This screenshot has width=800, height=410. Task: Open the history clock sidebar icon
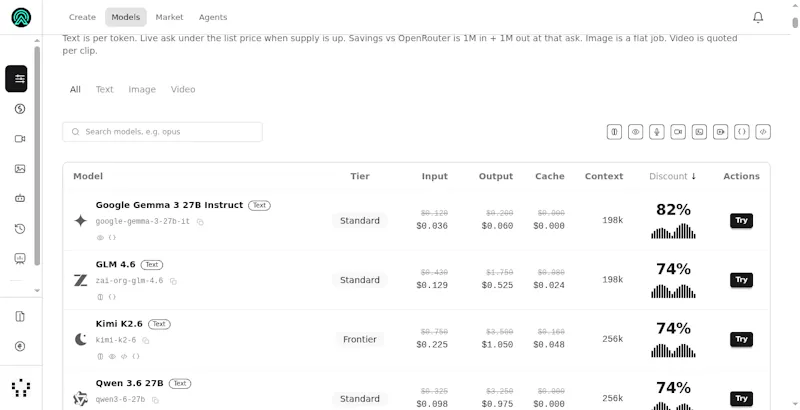click(x=20, y=228)
